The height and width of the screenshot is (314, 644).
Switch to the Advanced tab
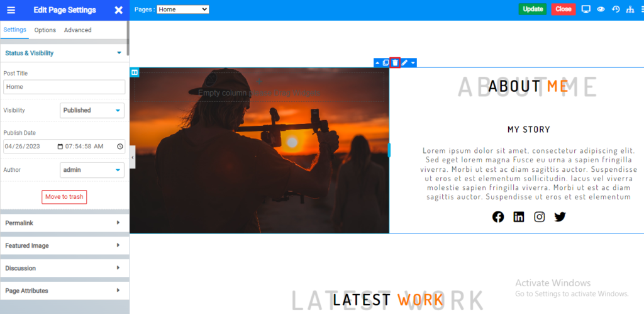77,30
